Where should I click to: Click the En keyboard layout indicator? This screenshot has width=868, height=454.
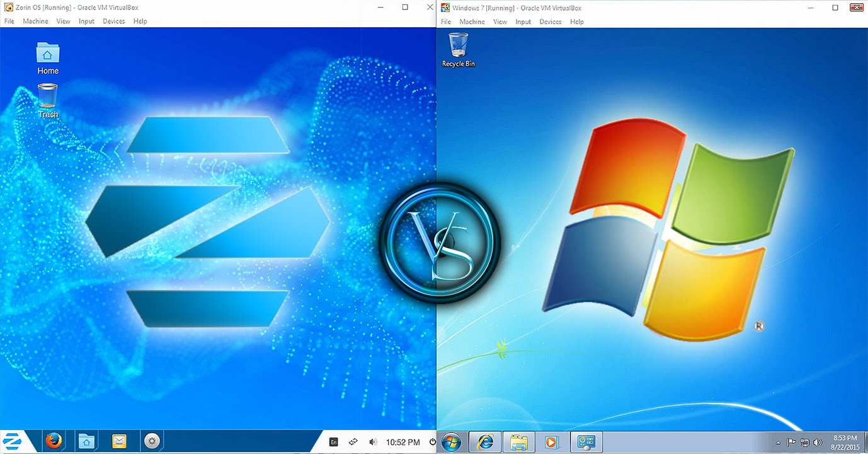tap(334, 442)
